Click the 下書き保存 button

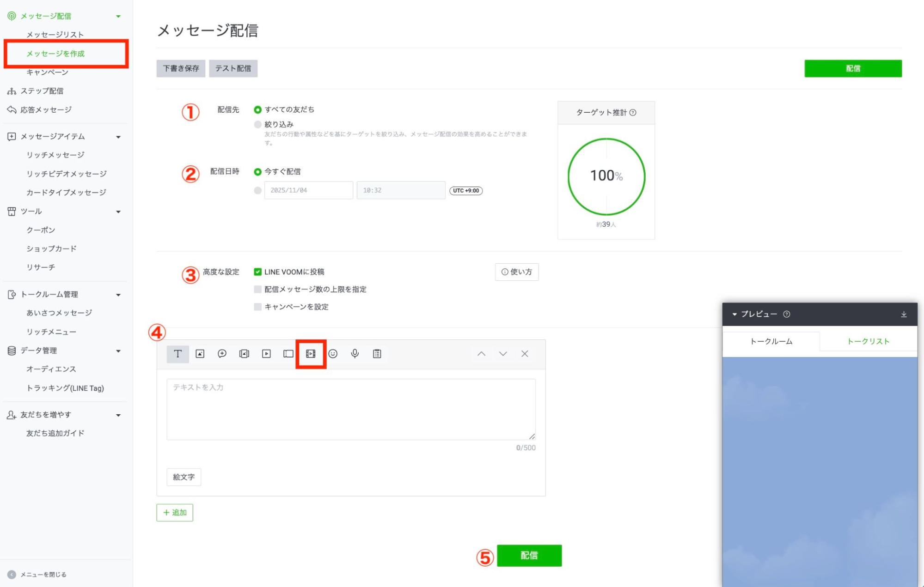point(181,68)
